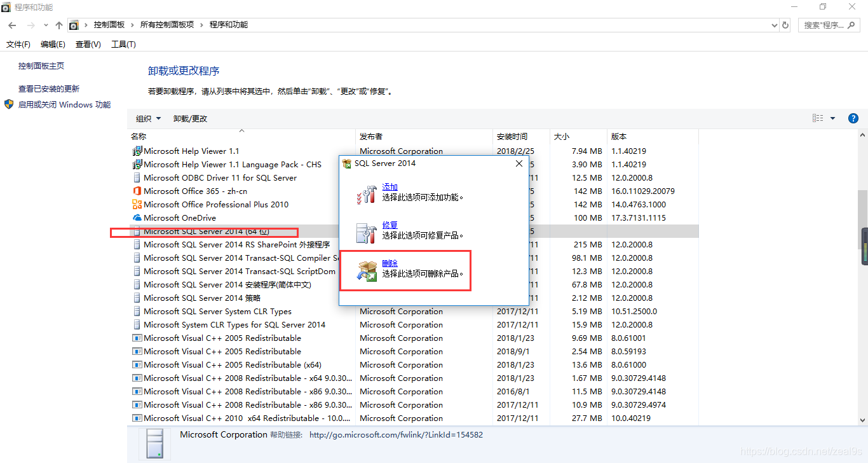
Task: Expand the view options dropdown arrow
Action: click(833, 118)
